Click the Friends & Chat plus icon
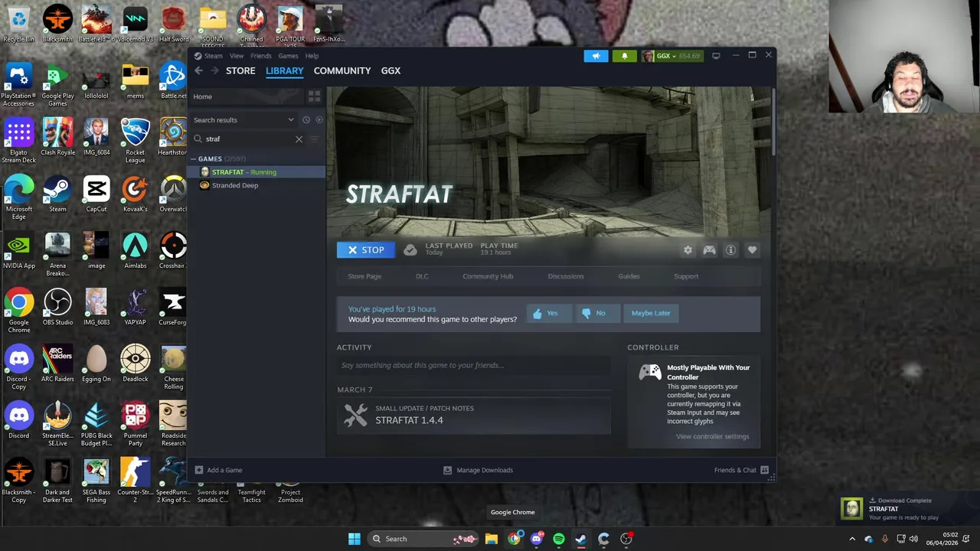 764,470
